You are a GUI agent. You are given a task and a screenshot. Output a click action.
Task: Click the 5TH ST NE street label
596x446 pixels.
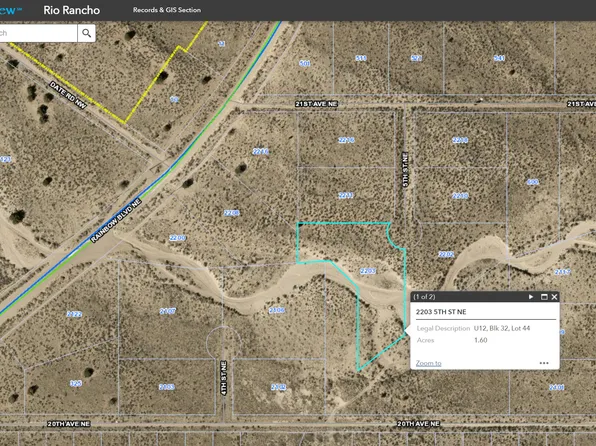pyautogui.click(x=405, y=170)
